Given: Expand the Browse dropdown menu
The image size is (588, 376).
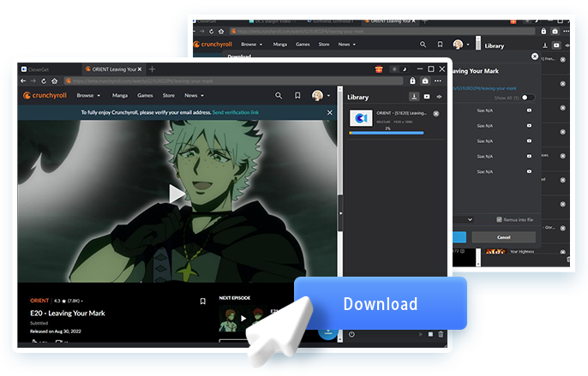Looking at the screenshot, I should pos(88,96).
